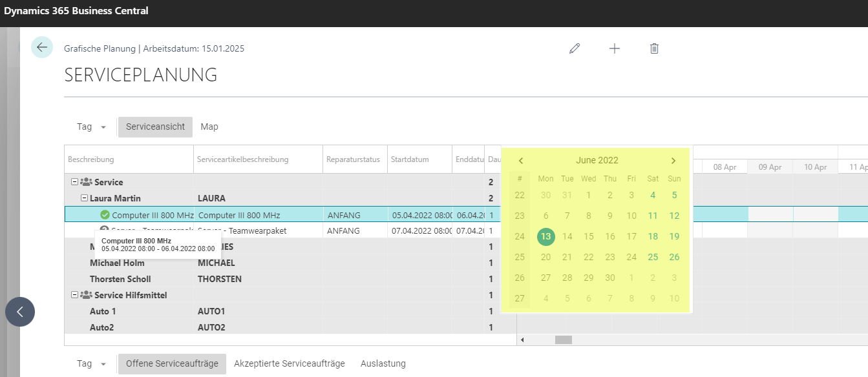
Task: Click 09 Apr timeline date header
Action: pos(770,167)
